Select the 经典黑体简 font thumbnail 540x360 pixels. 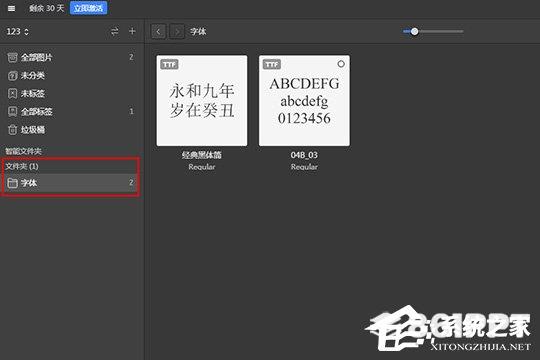pyautogui.click(x=202, y=101)
